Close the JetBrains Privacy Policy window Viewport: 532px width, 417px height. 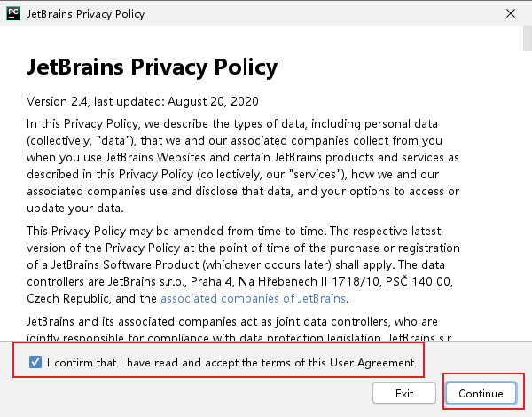pyautogui.click(x=512, y=14)
